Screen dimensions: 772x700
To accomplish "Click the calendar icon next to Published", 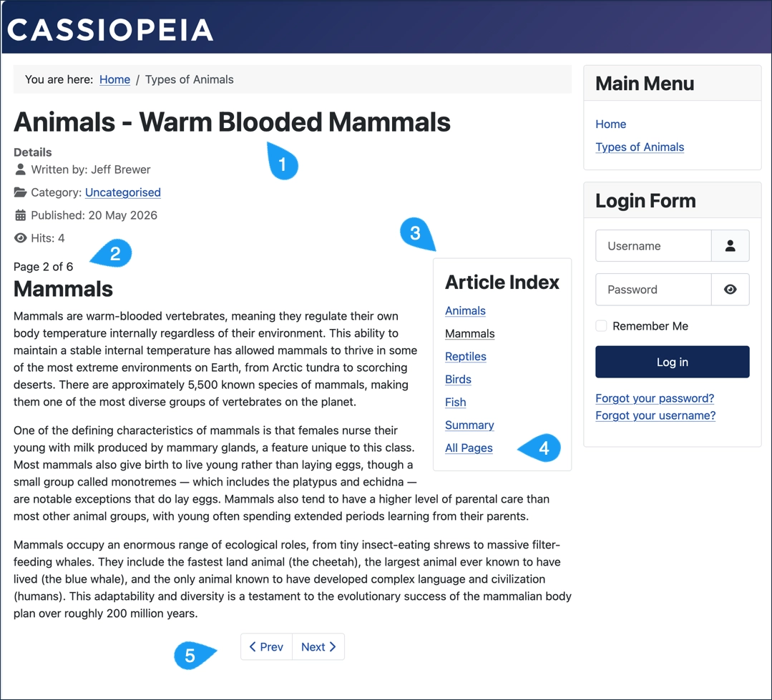I will pyautogui.click(x=20, y=215).
